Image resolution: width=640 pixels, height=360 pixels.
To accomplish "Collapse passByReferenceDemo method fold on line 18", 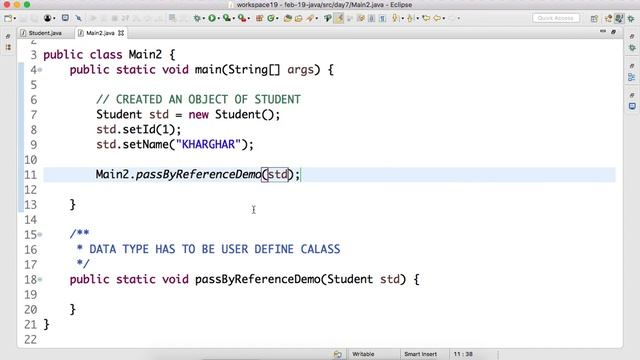I will 40,280.
